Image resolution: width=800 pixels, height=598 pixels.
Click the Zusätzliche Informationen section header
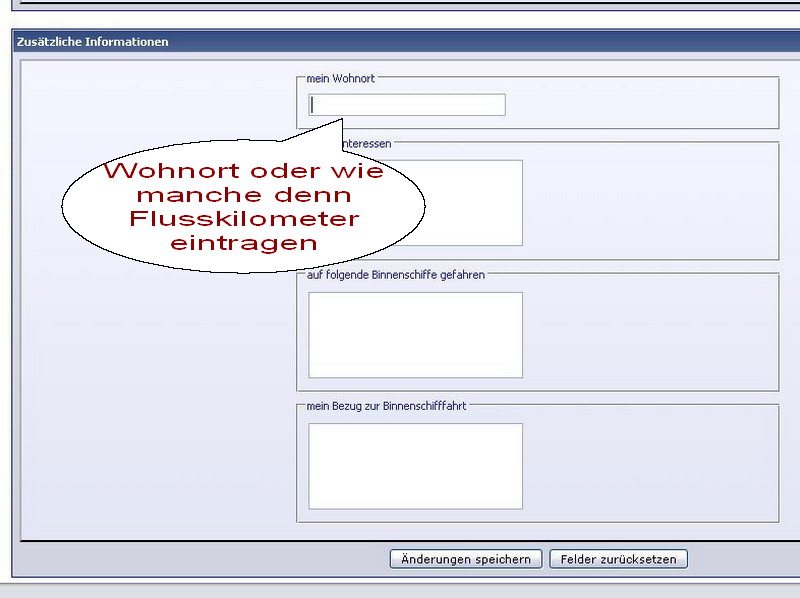pyautogui.click(x=93, y=42)
